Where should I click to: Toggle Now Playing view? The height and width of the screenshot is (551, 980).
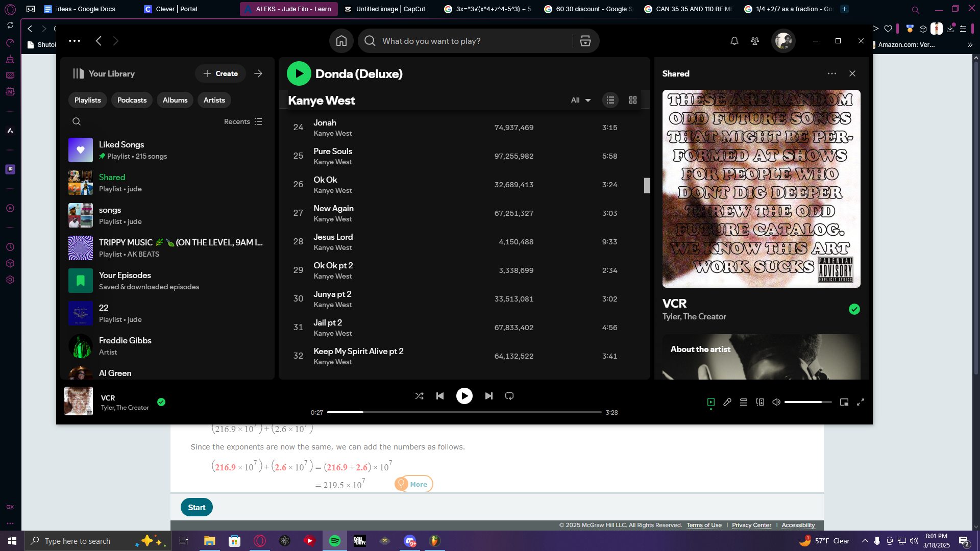[x=711, y=402]
